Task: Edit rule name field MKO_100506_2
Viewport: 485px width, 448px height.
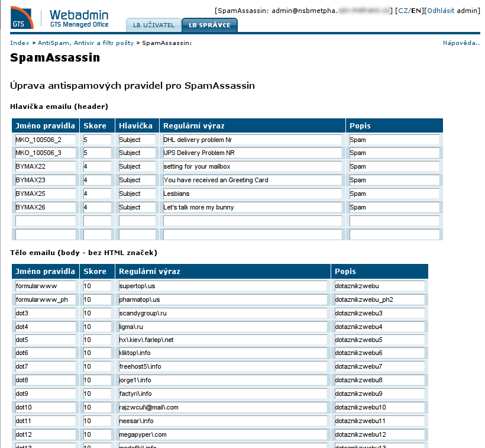Action: [x=46, y=140]
